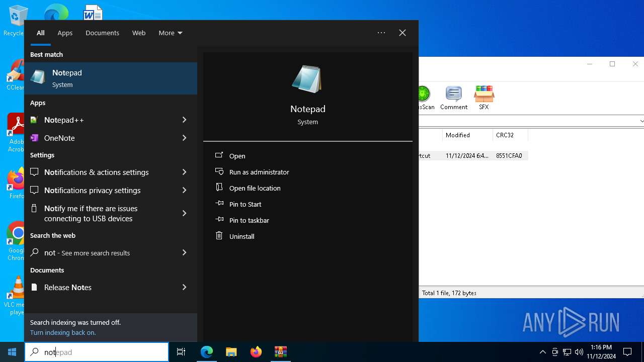Open the Microsoft Edge desktop shortcut
Viewport: 644px width, 362px height.
[x=56, y=11]
